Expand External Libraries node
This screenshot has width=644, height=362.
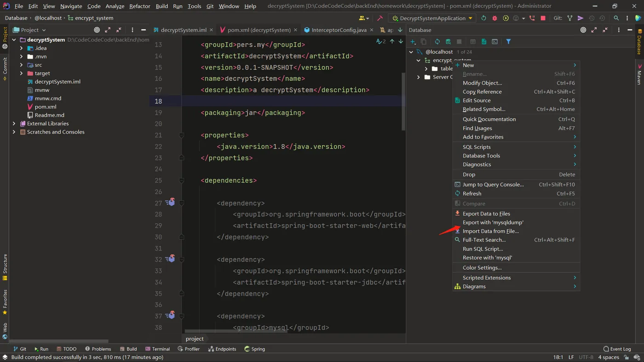(x=14, y=124)
